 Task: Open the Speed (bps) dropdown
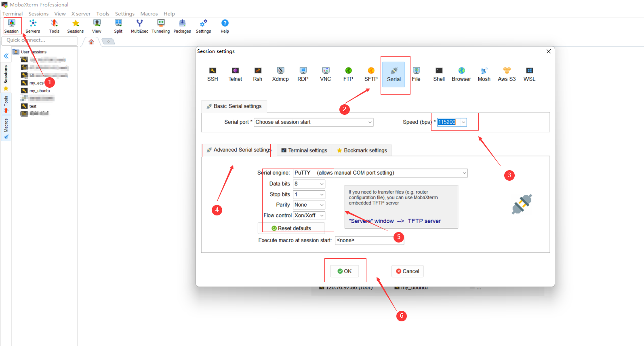coord(452,122)
